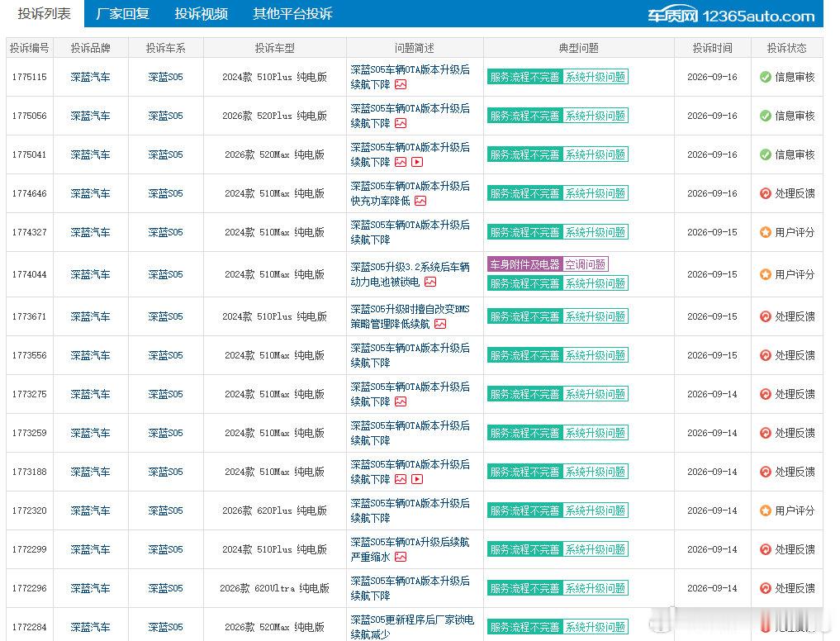Click purple 车身附件及电器 tag

(x=524, y=264)
